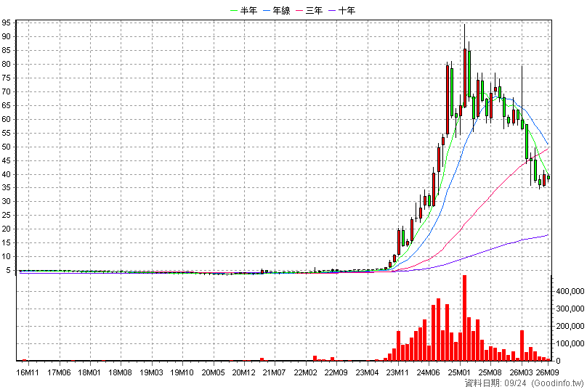Screen dimensions: 587x392
Task: Select the 22M02 date label
Action: pos(305,372)
